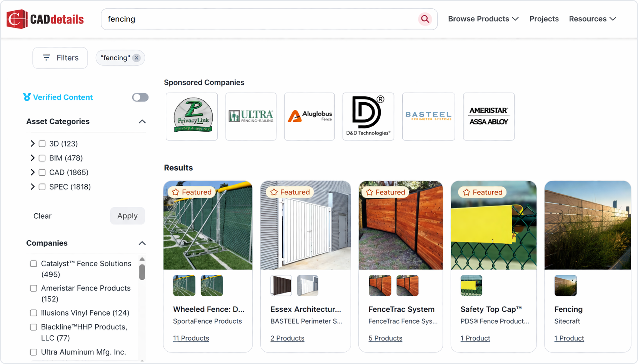Open the BASTEEL Perimeter Systems sponsor logo

click(428, 116)
